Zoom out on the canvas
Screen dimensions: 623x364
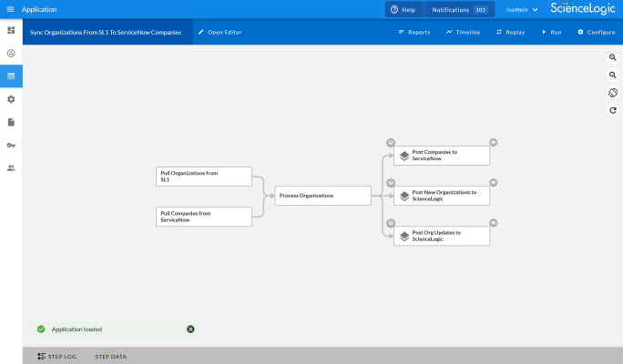coord(613,75)
